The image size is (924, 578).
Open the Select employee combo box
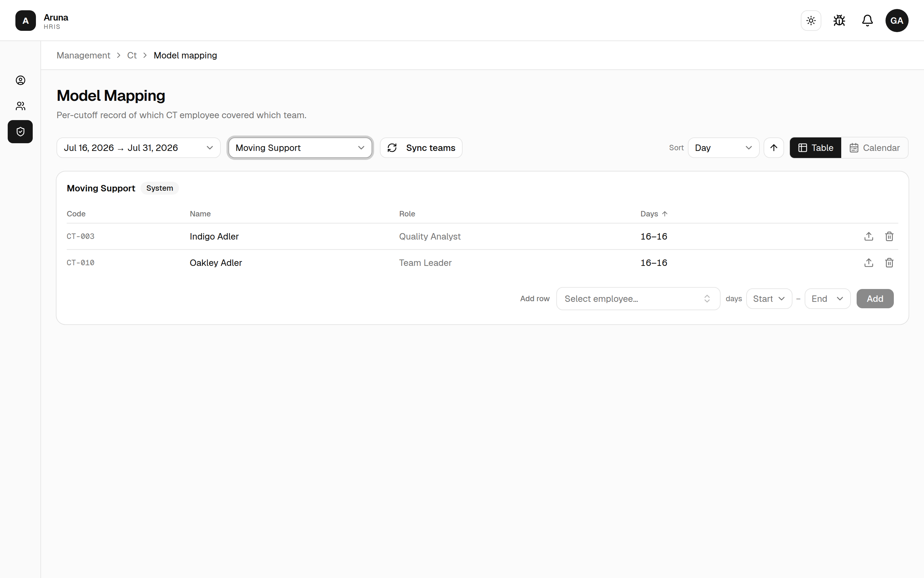click(638, 299)
